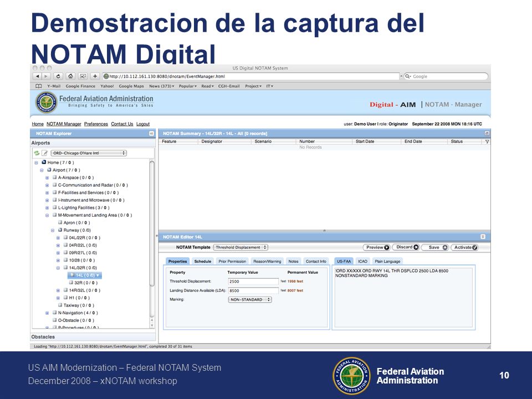
Task: Click the browser back arrow button
Action: coord(37,76)
